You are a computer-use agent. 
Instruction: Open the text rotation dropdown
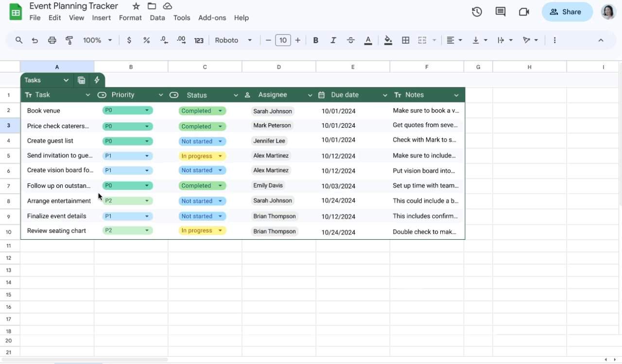tap(530, 40)
